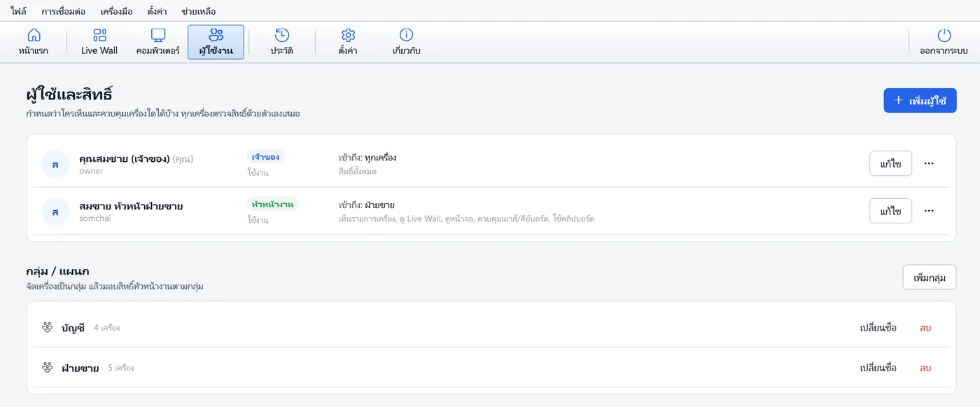This screenshot has height=407, width=980.
Task: Delete the ฝ่ายขาย group
Action: point(925,368)
